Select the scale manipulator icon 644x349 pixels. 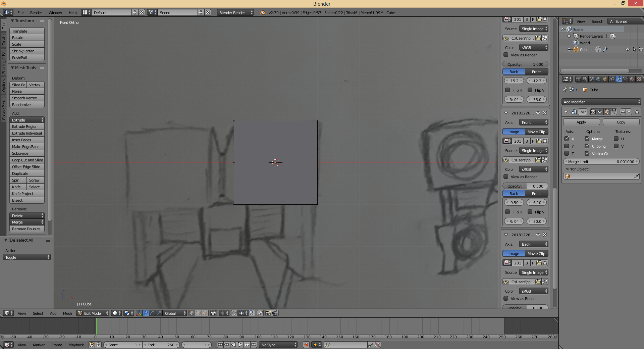(x=159, y=313)
